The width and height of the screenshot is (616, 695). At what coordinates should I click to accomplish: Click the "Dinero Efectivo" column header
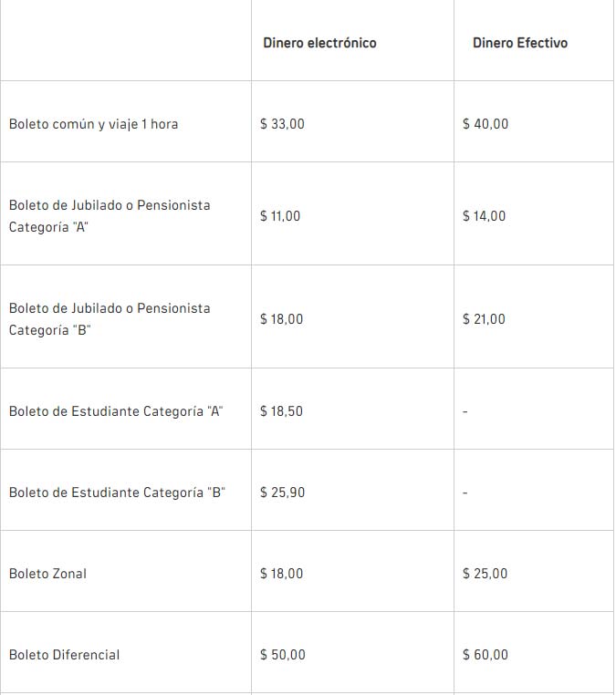(x=519, y=43)
